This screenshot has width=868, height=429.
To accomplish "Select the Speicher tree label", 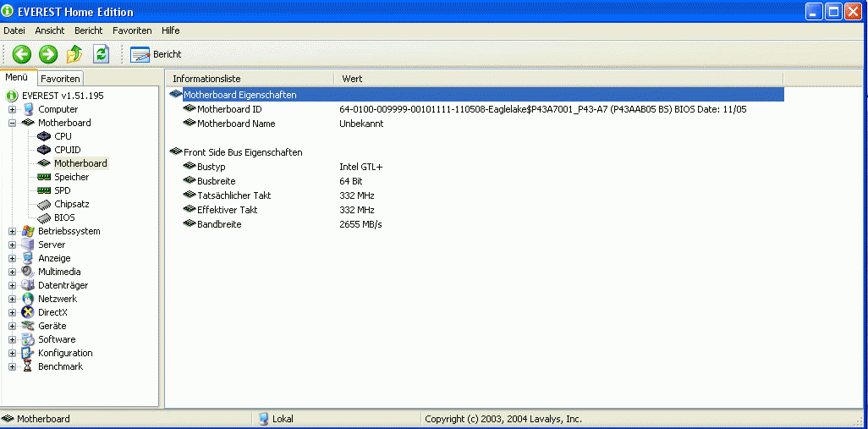I will coord(72,177).
